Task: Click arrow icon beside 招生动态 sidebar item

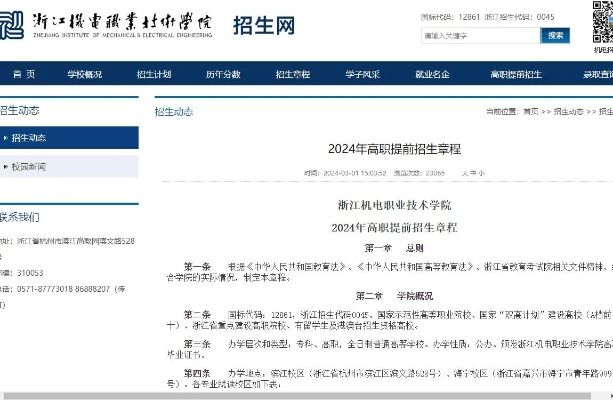Action: coord(5,138)
